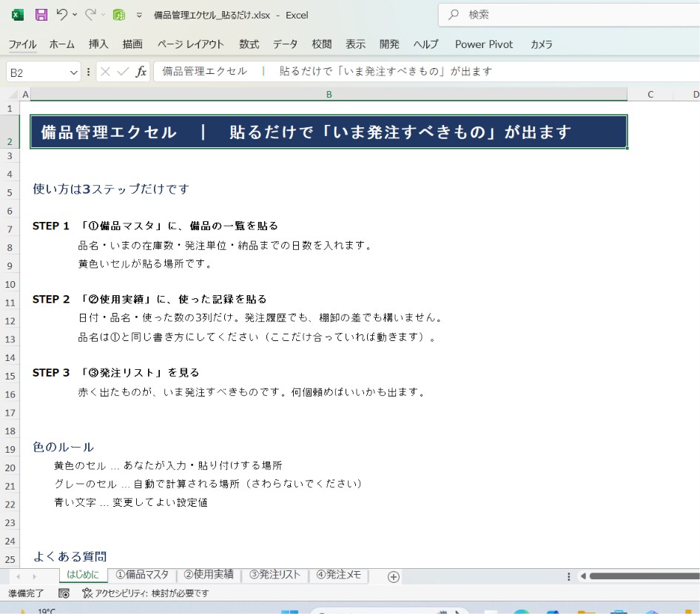Open the データ ribbon tab
700x614 pixels.
(x=286, y=44)
